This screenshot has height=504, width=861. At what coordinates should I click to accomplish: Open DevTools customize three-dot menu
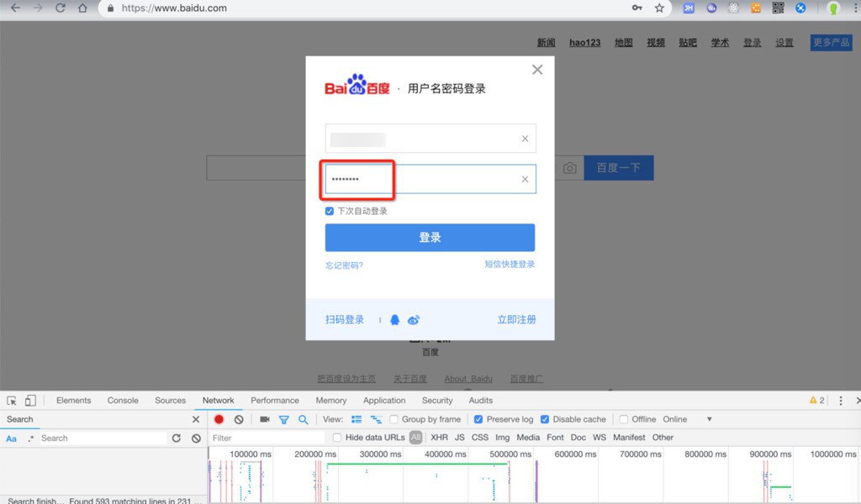[x=841, y=401]
